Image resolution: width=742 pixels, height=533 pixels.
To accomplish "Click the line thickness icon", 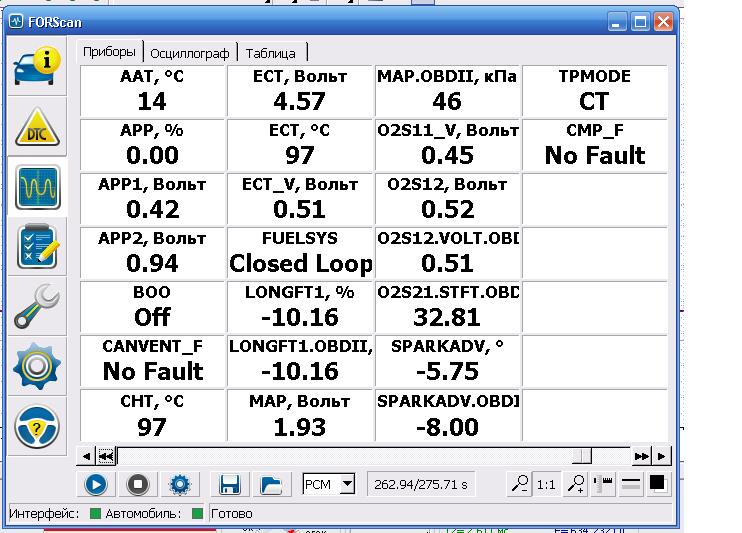I will tap(631, 484).
